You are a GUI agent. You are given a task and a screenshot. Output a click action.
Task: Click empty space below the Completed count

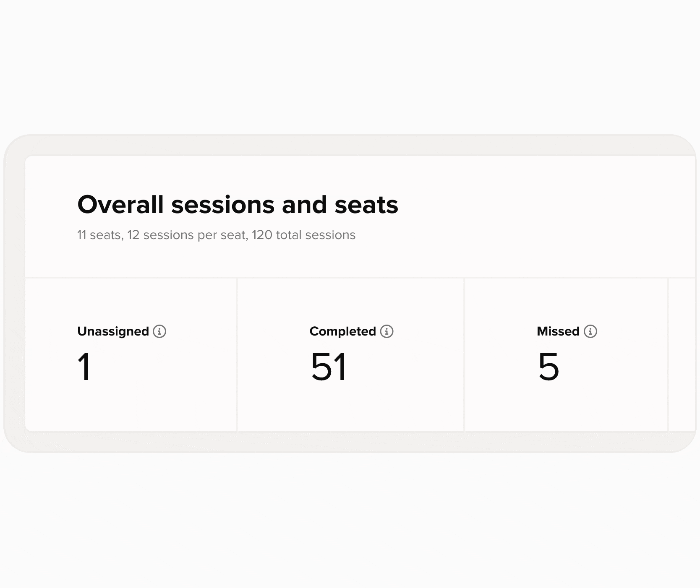click(x=350, y=407)
